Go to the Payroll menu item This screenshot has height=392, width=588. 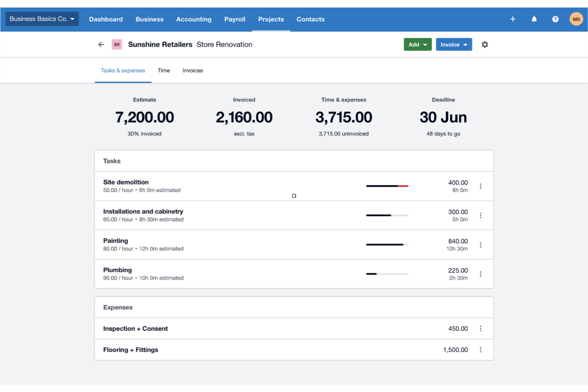[x=235, y=19]
